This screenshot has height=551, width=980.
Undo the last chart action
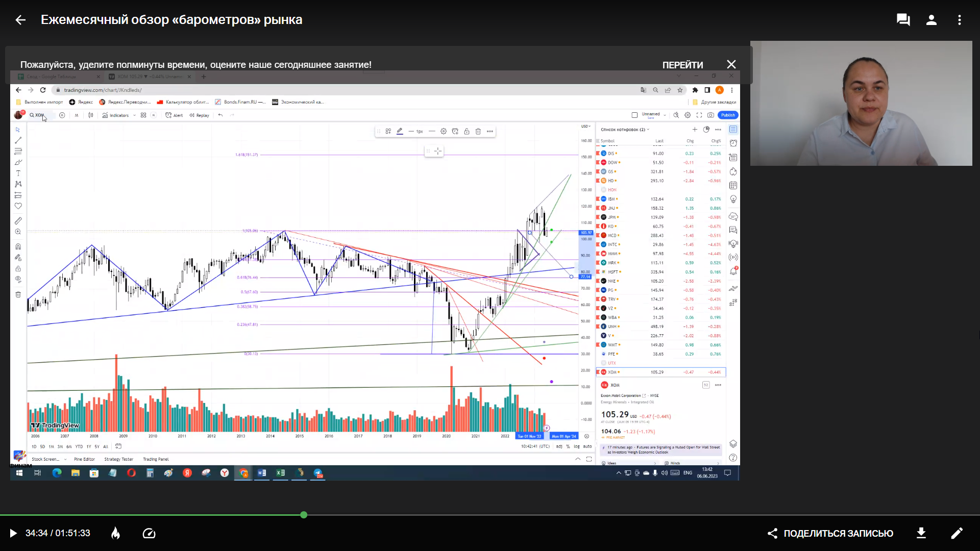[220, 115]
